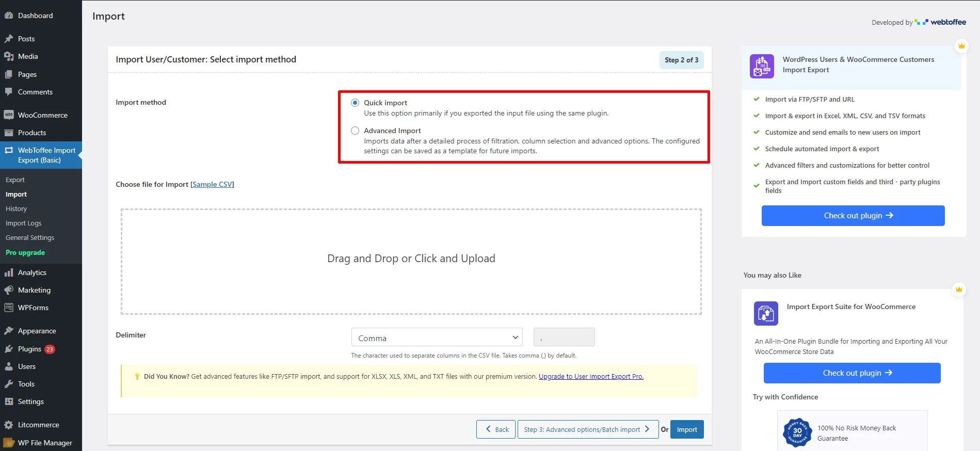Open the Delimiter Comma dropdown

pyautogui.click(x=437, y=337)
